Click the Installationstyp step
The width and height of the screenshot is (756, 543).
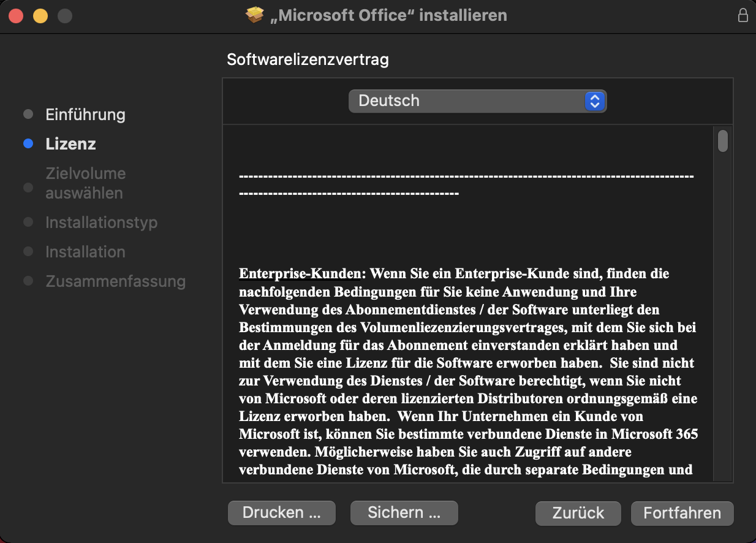(x=101, y=222)
